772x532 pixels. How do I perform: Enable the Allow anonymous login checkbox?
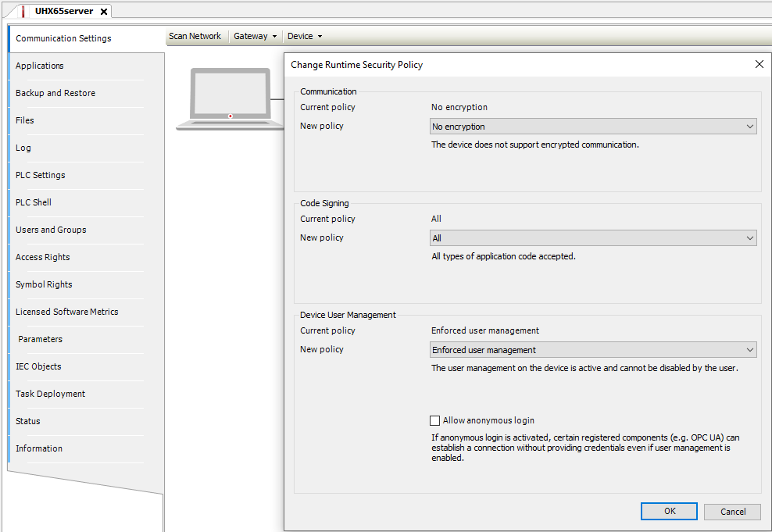pyautogui.click(x=435, y=420)
